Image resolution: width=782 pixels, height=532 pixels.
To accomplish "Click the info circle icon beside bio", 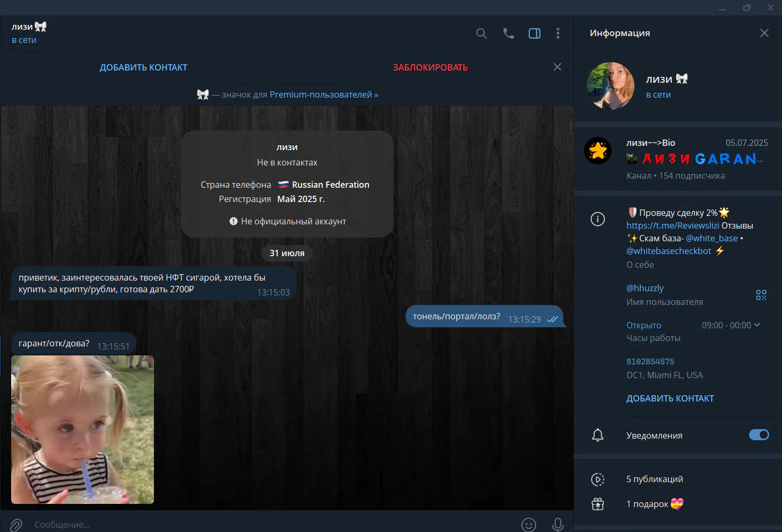I will click(598, 219).
